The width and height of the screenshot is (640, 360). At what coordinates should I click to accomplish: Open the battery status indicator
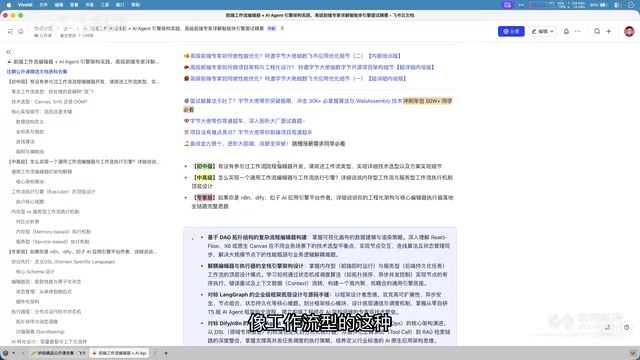point(600,5)
